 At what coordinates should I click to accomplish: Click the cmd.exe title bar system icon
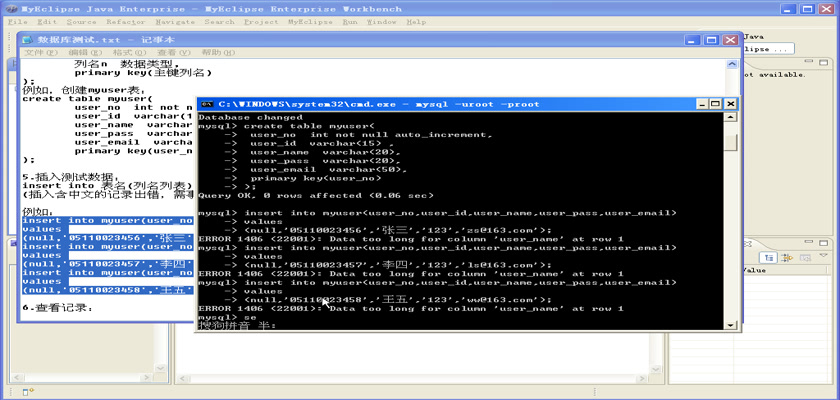pyautogui.click(x=207, y=104)
